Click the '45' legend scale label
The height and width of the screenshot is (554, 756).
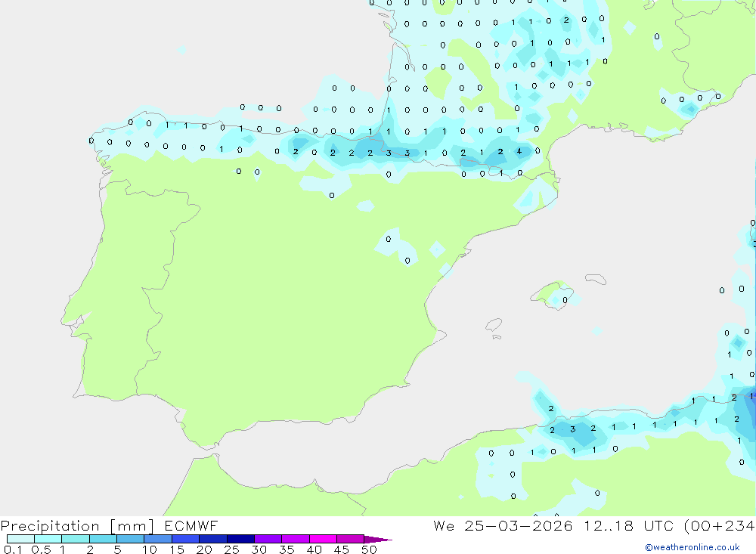tap(342, 549)
